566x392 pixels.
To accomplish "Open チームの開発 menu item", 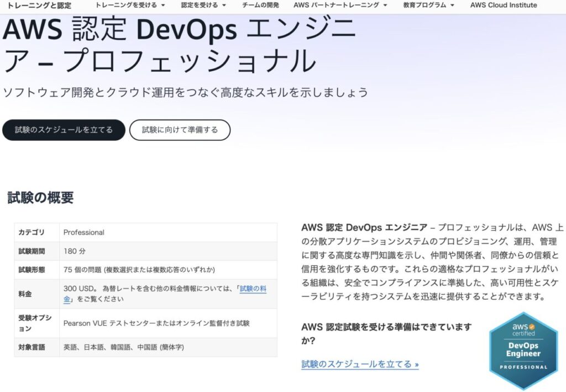I will click(x=260, y=5).
